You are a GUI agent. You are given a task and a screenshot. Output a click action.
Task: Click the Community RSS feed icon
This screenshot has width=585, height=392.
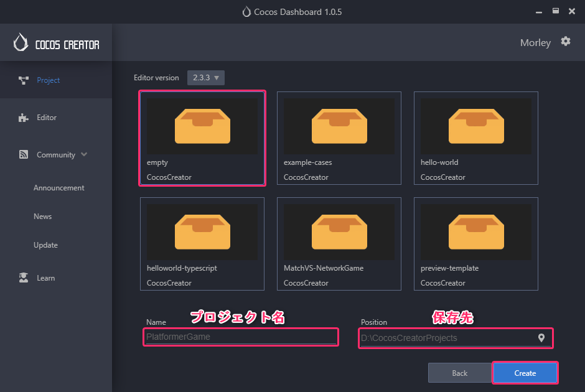(24, 154)
